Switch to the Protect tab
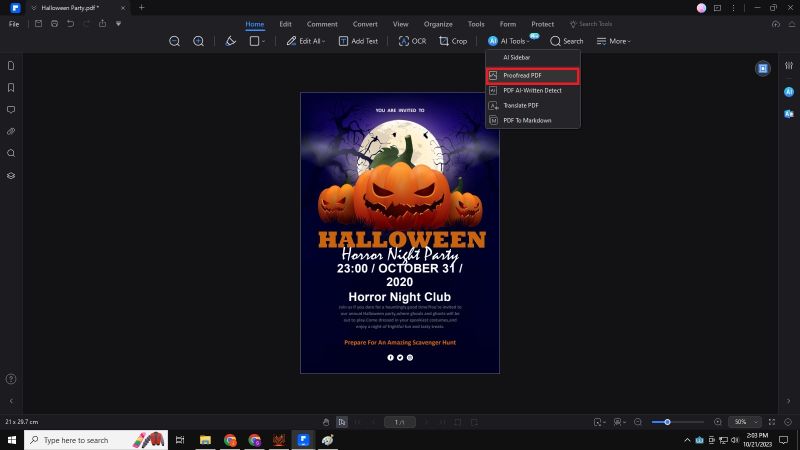This screenshot has height=450, width=800. click(542, 24)
